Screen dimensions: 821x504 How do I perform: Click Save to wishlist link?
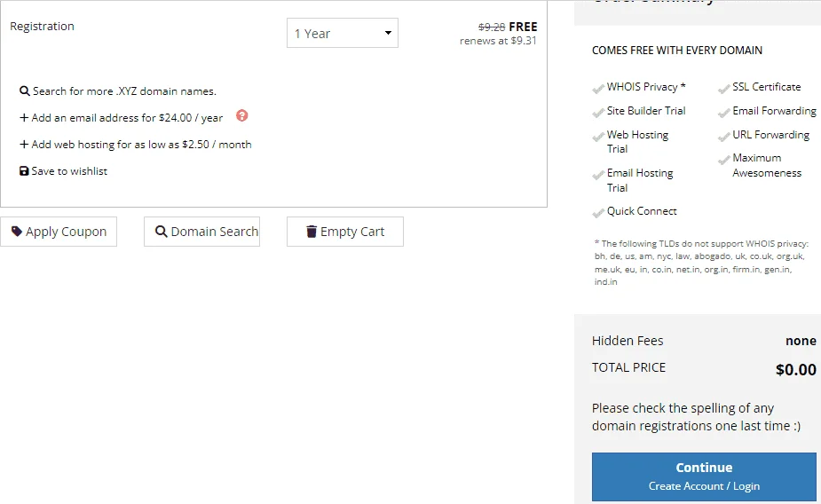[69, 171]
